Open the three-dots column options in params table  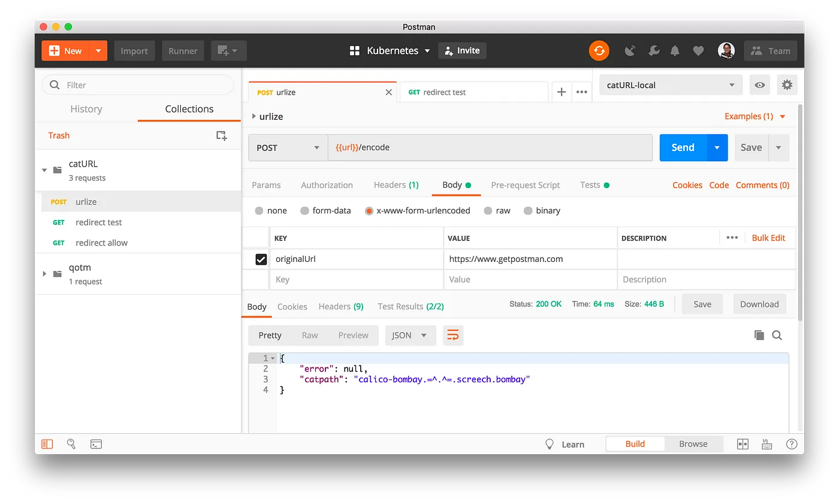(x=732, y=238)
